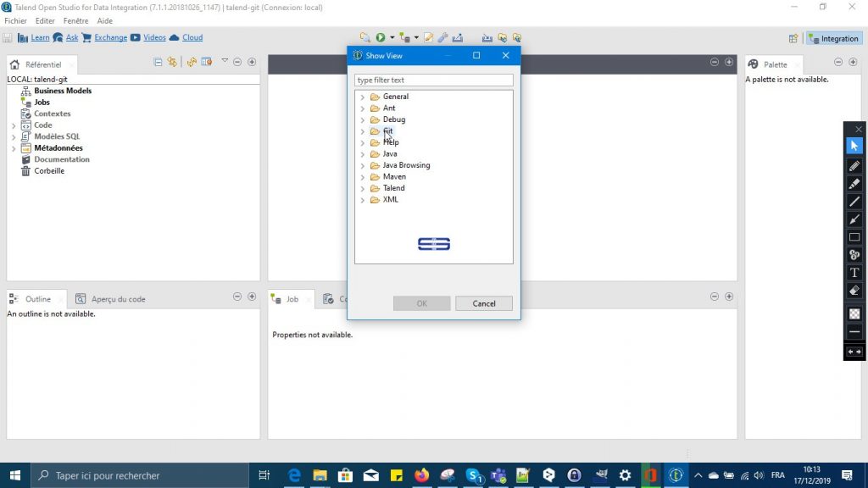This screenshot has width=868, height=488.
Task: Select the XML folder in Show View
Action: pyautogui.click(x=390, y=200)
